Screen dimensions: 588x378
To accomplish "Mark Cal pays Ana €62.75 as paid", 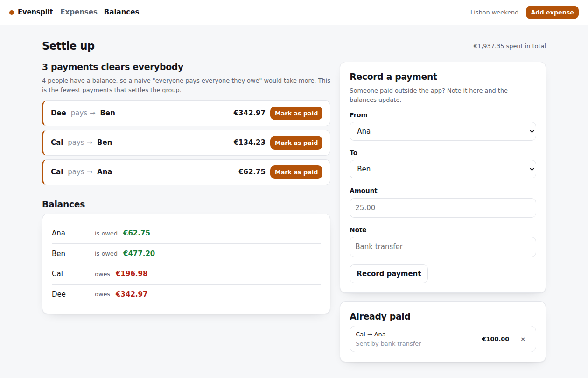I will pyautogui.click(x=296, y=172).
